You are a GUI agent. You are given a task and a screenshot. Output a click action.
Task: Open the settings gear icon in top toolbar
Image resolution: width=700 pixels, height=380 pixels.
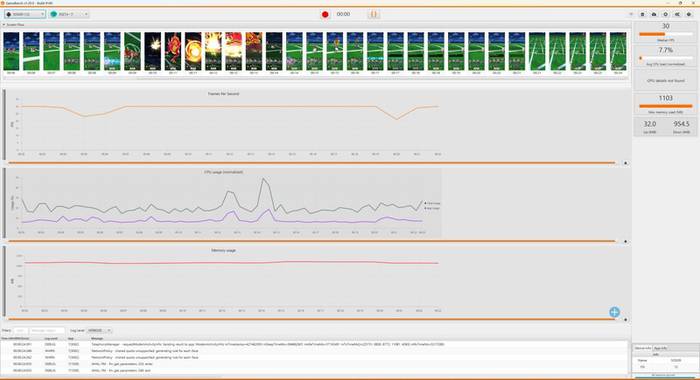(x=666, y=14)
